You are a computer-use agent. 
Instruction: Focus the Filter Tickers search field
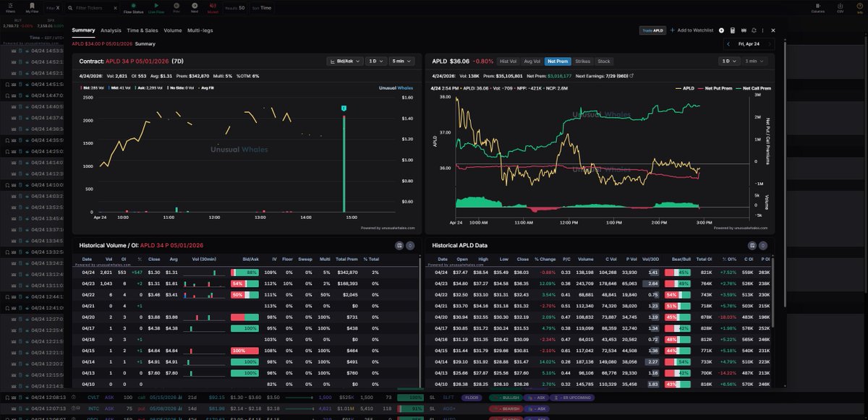pos(93,8)
